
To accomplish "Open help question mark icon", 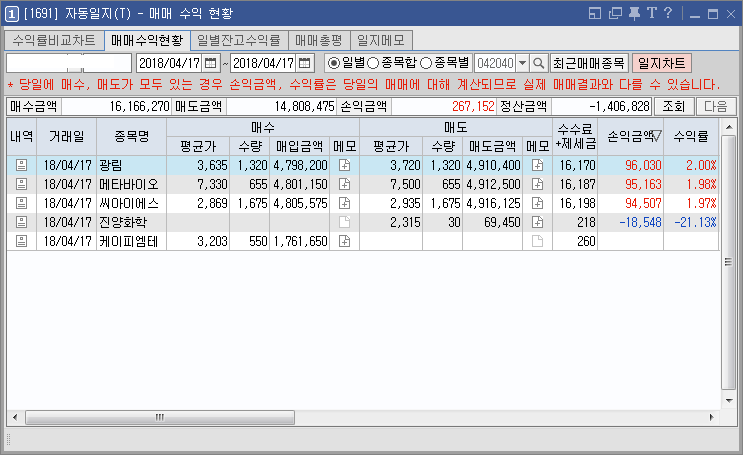I will point(668,13).
